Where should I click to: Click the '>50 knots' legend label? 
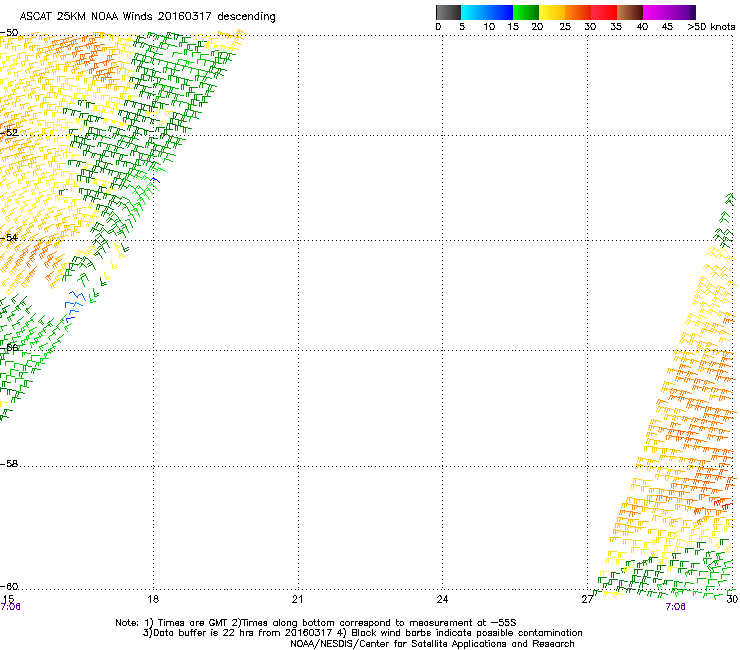pos(711,27)
